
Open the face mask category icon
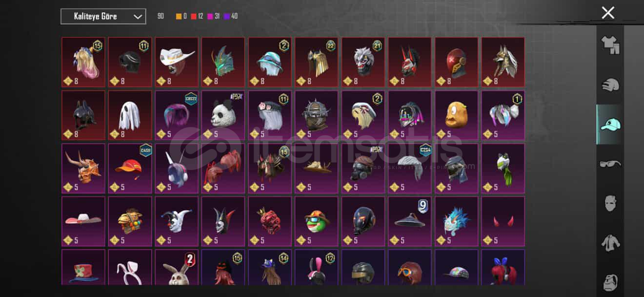[x=610, y=203]
